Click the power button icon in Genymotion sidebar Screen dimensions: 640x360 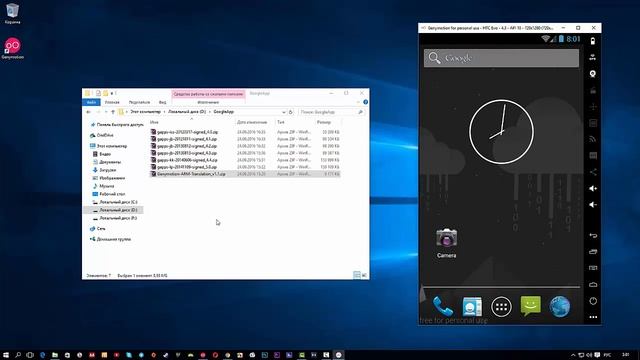[x=593, y=301]
